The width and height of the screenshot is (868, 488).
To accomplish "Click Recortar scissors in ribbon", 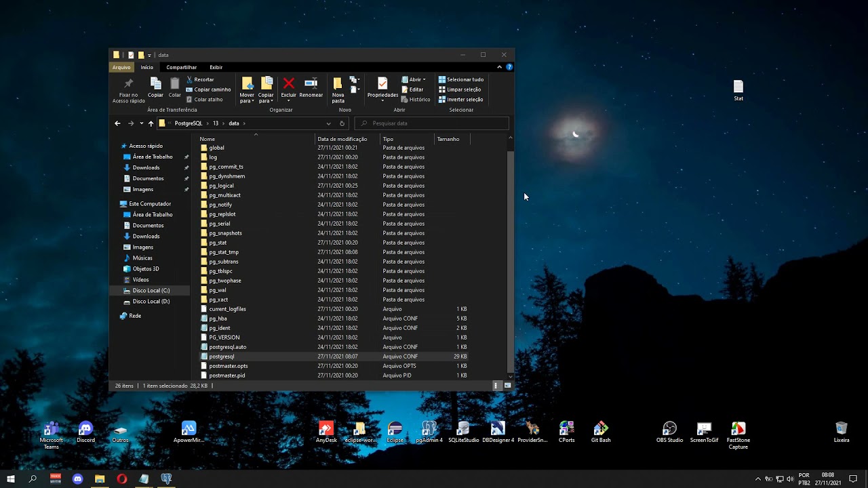I will (200, 79).
